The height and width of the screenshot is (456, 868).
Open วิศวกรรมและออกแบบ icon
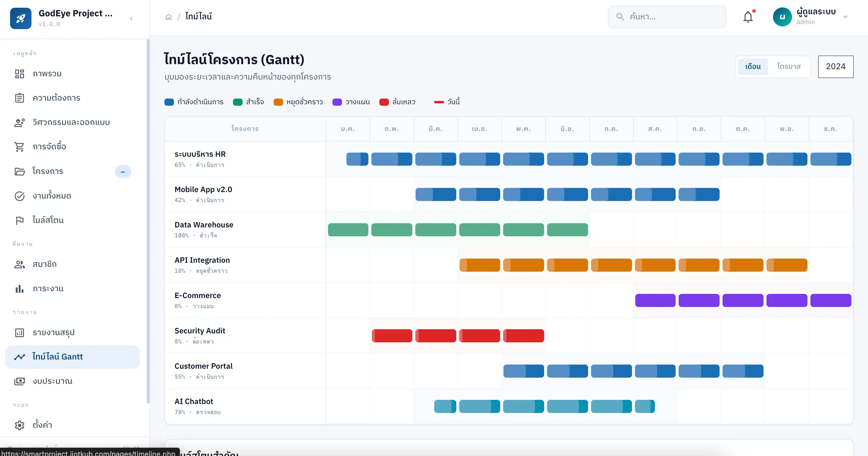[x=20, y=122]
